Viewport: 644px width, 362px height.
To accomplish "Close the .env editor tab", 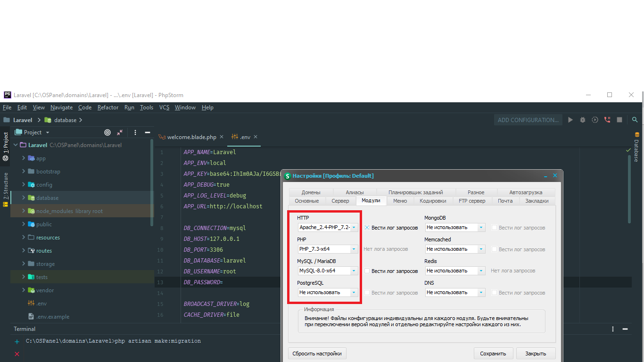I will click(256, 137).
